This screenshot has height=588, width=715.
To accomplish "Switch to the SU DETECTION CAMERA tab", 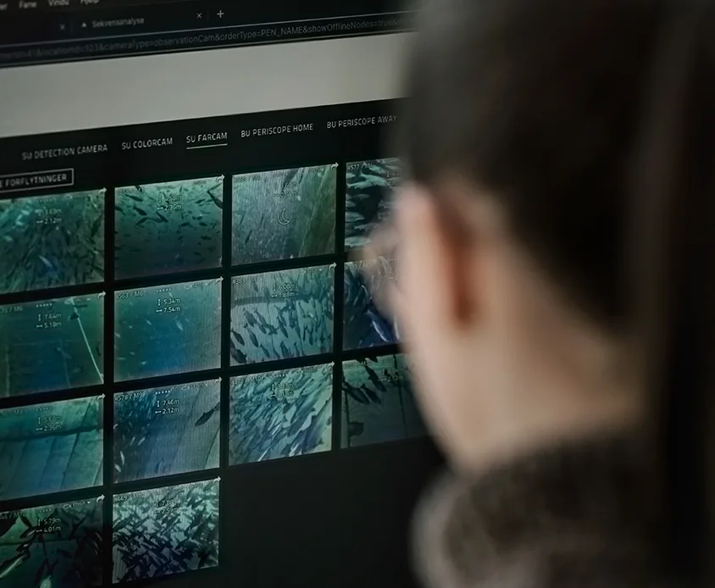I will point(64,153).
